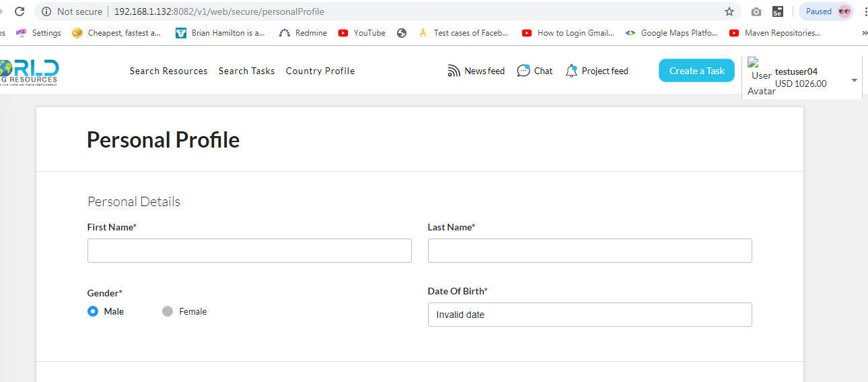The image size is (868, 382).
Task: Go to Country Profile menu item
Action: (320, 71)
